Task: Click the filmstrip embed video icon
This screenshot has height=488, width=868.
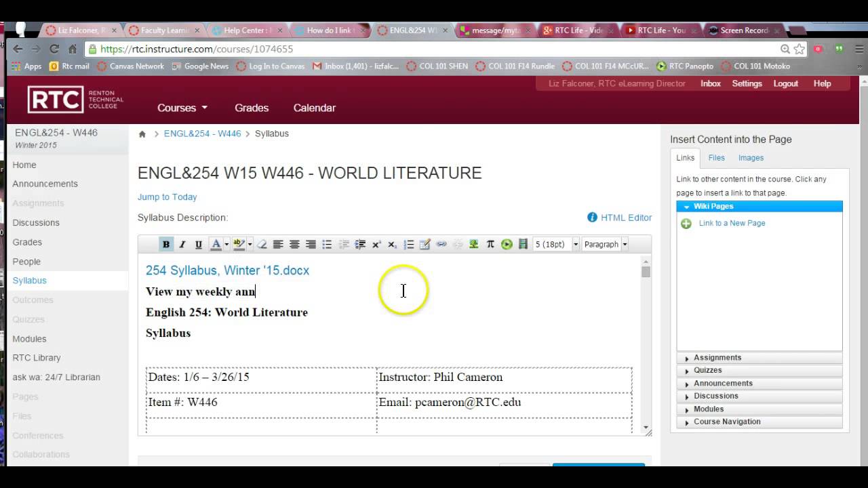Action: (x=523, y=245)
